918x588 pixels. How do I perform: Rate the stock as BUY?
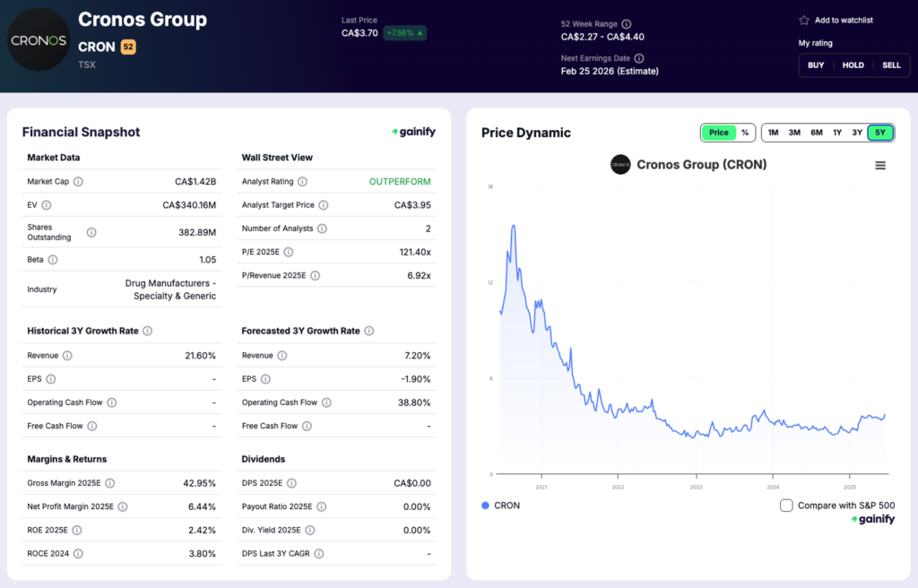coord(816,65)
